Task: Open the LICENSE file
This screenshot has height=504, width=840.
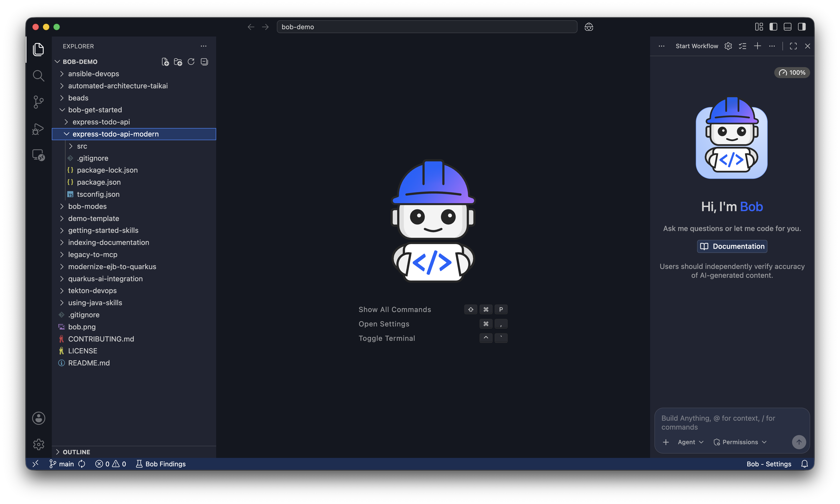Action: click(x=134, y=351)
